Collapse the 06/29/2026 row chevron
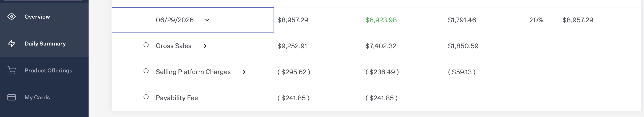 click(207, 20)
